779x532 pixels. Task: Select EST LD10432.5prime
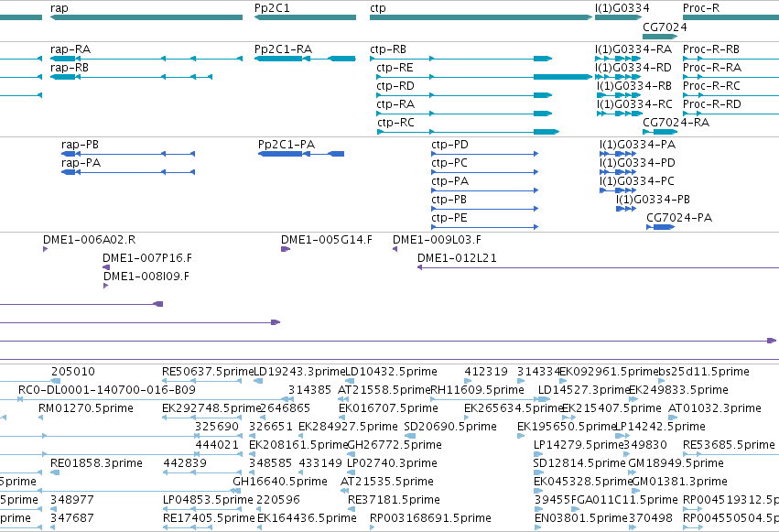392,372
